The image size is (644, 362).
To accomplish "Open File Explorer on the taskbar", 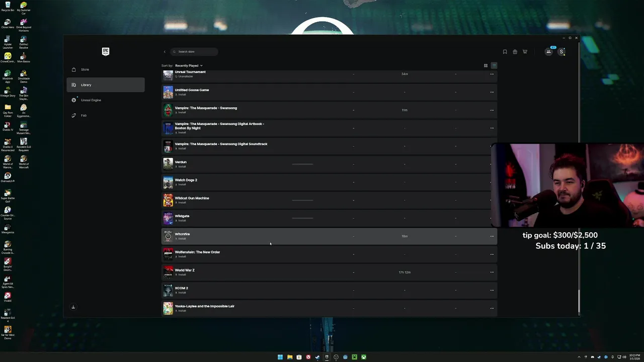I will coord(290,357).
